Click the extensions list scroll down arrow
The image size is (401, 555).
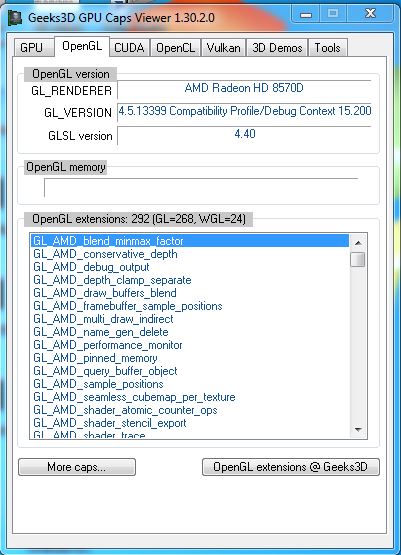point(358,430)
